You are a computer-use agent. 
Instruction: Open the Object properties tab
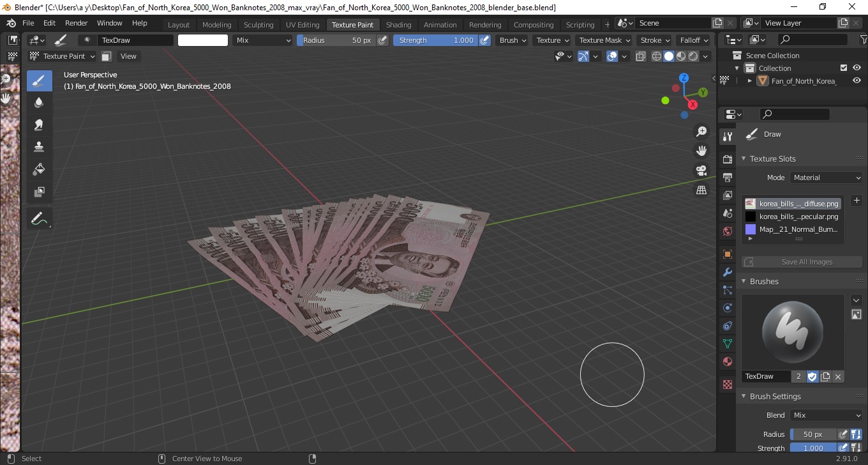[727, 254]
